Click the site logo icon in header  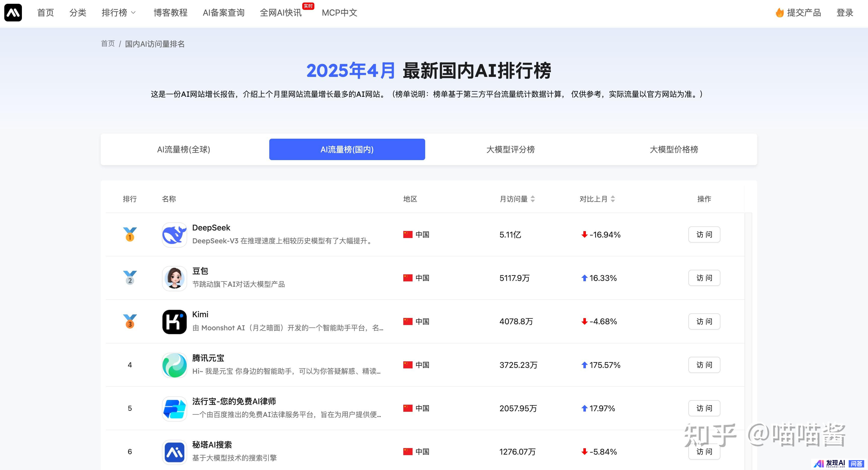13,13
